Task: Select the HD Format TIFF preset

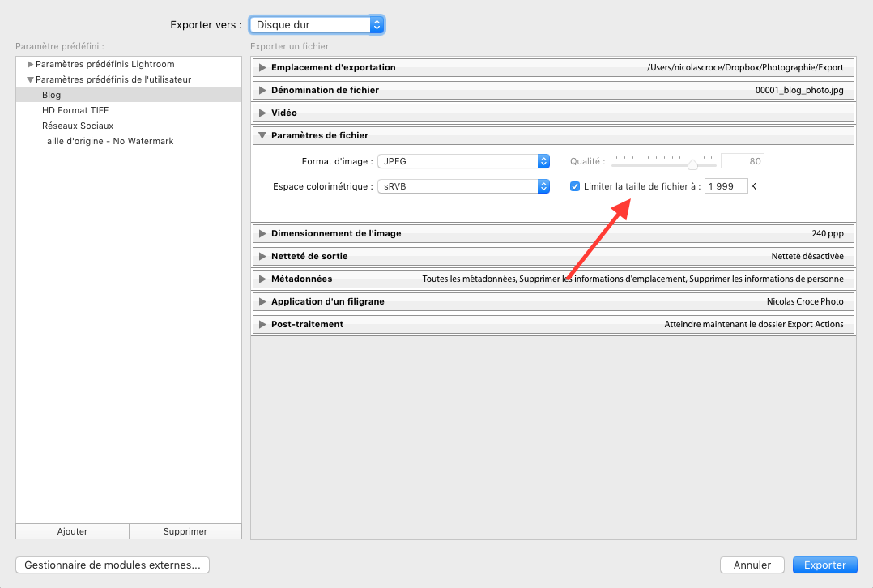Action: 75,110
